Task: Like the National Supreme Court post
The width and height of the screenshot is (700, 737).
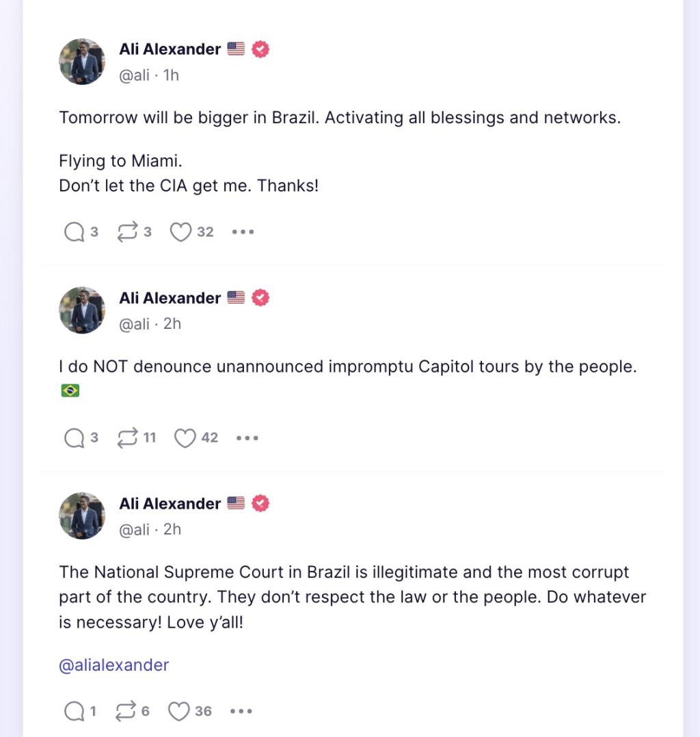Action: pyautogui.click(x=179, y=712)
